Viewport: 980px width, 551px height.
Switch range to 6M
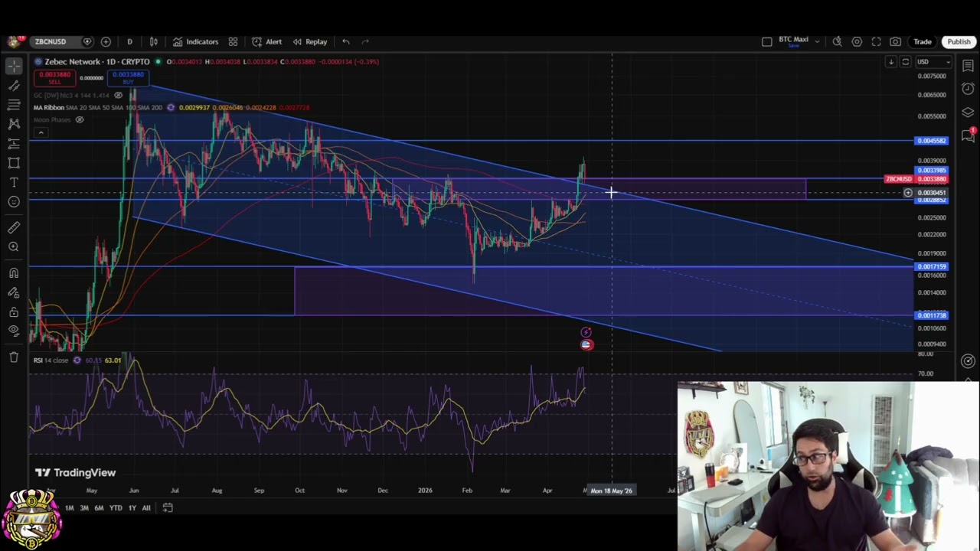click(x=99, y=507)
